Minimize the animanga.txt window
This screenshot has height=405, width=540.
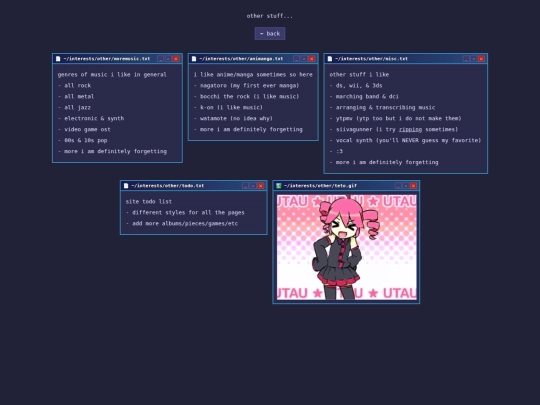pyautogui.click(x=296, y=59)
